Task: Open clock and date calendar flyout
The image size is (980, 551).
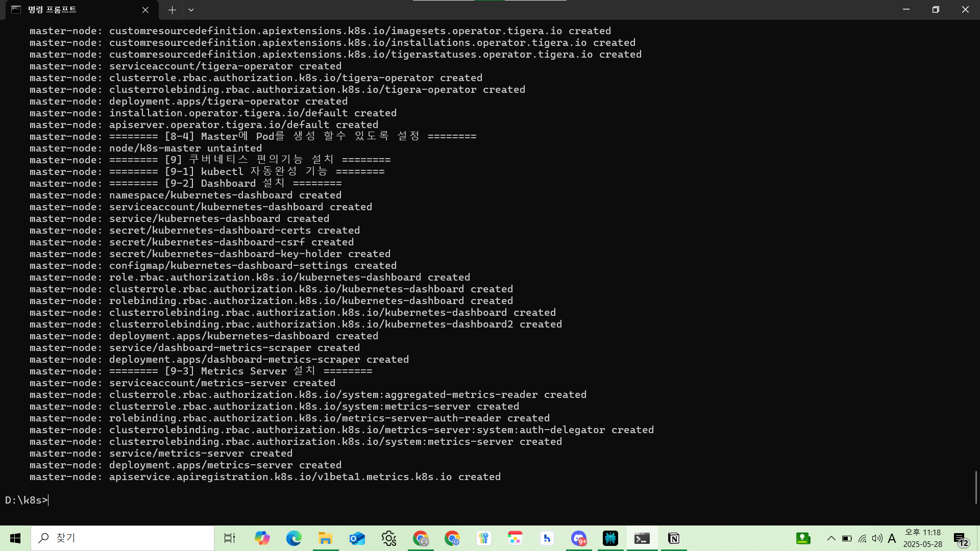Action: (922, 538)
